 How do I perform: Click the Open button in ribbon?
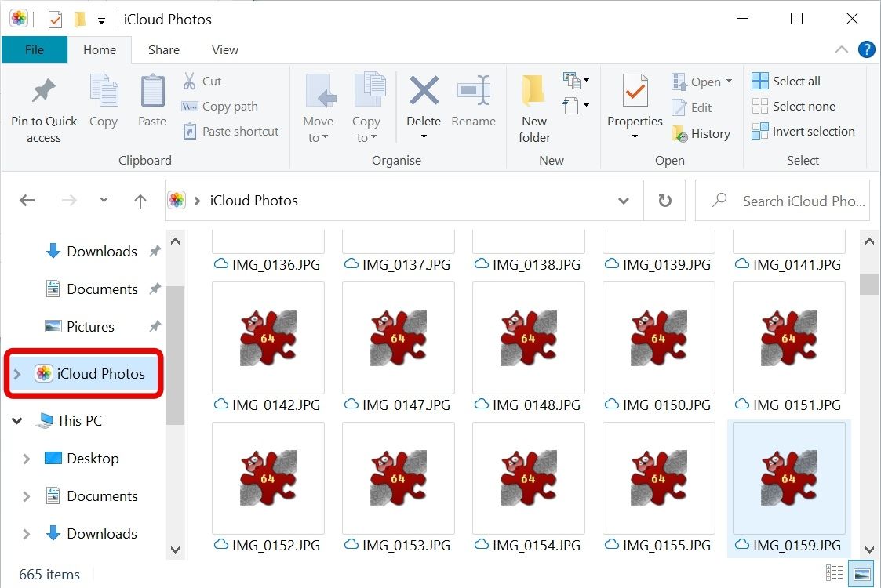point(702,82)
